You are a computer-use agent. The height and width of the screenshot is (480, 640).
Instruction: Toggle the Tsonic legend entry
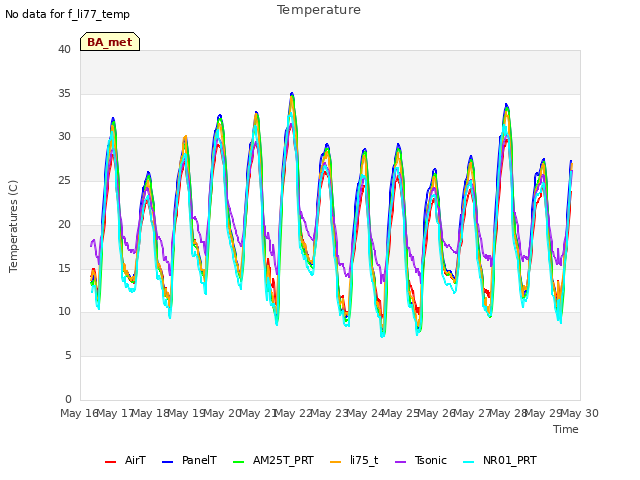point(421,460)
